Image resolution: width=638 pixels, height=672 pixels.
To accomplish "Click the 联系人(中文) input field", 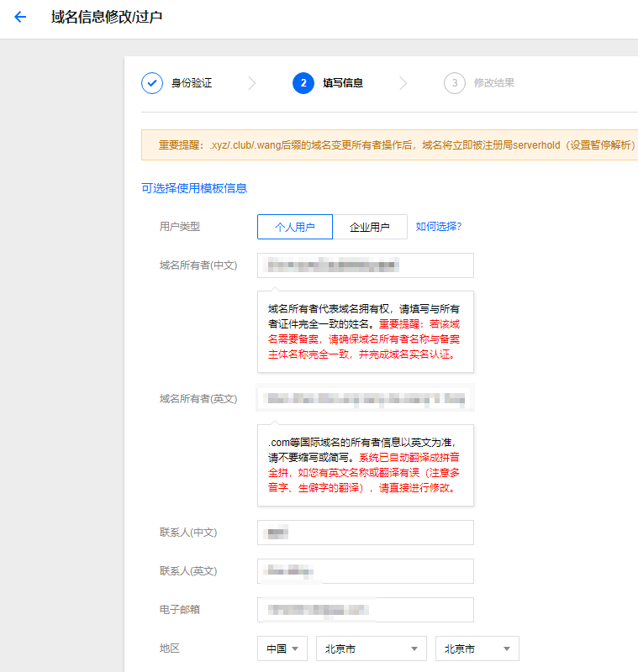I will click(x=366, y=533).
